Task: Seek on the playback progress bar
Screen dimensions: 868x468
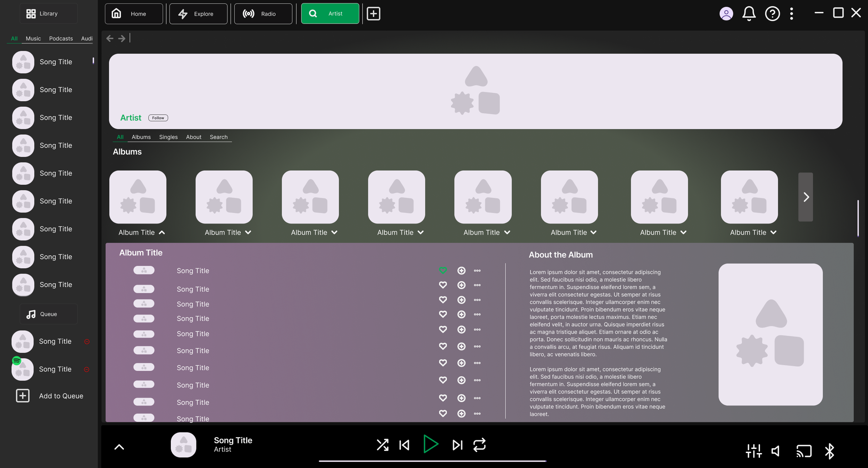Action: pos(432,461)
